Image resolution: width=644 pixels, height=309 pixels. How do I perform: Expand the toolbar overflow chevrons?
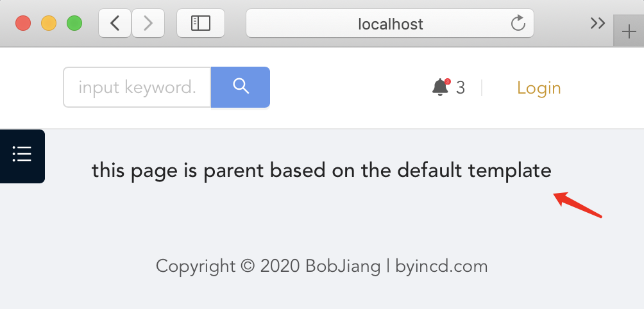(598, 23)
